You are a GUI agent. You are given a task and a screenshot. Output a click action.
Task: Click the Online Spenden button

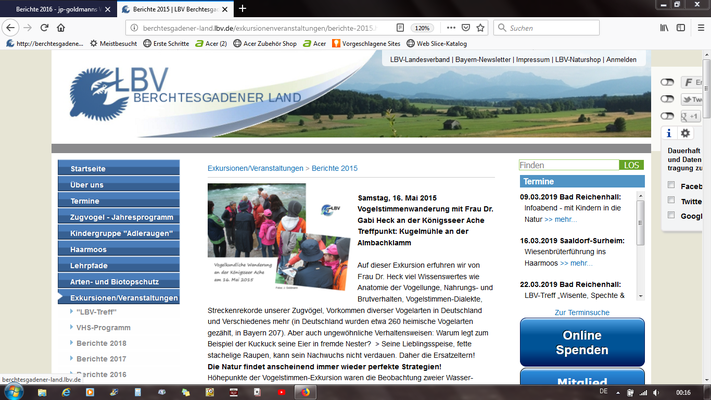click(x=582, y=342)
